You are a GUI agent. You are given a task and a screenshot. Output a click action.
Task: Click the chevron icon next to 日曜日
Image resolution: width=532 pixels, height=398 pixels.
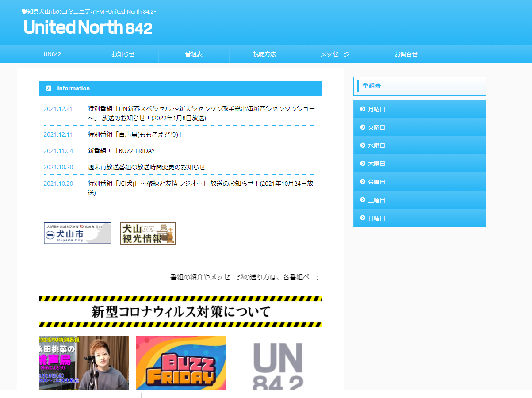(363, 218)
